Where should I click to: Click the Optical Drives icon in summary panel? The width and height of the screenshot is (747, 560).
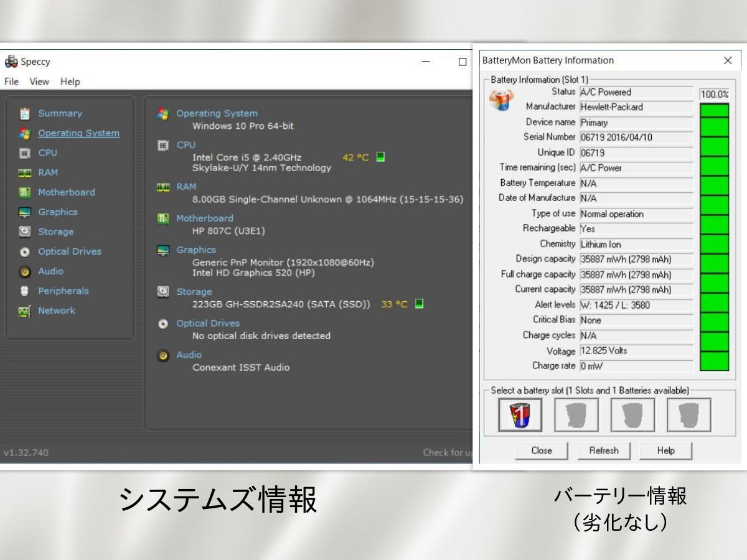click(x=163, y=324)
